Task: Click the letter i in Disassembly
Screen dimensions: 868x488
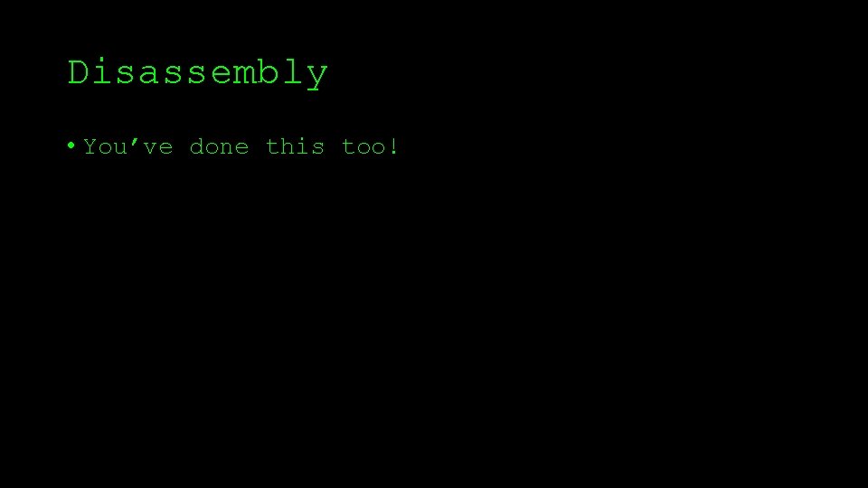Action: pyautogui.click(x=102, y=72)
